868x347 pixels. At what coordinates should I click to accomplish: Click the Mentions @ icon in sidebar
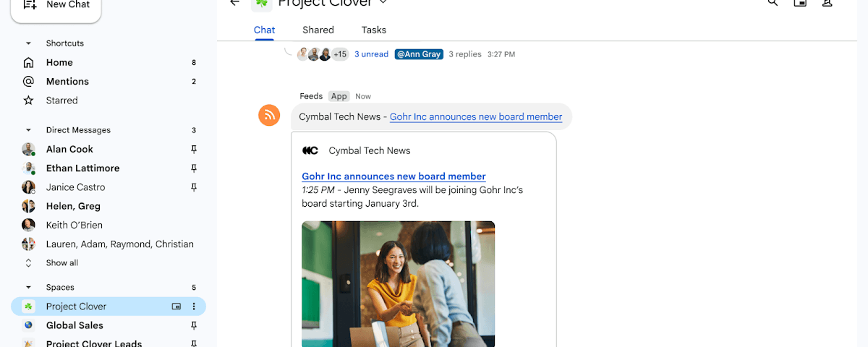click(28, 82)
